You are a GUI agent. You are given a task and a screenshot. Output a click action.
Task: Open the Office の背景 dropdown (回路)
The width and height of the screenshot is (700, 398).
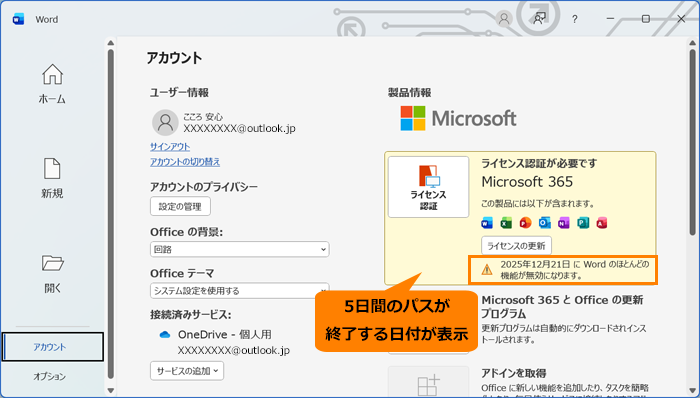[240, 249]
